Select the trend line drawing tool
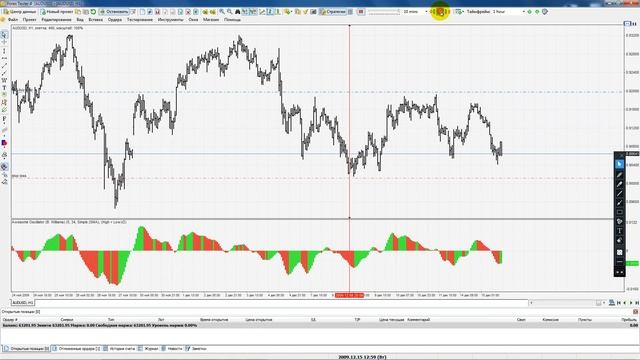640x360 pixels. (4, 66)
